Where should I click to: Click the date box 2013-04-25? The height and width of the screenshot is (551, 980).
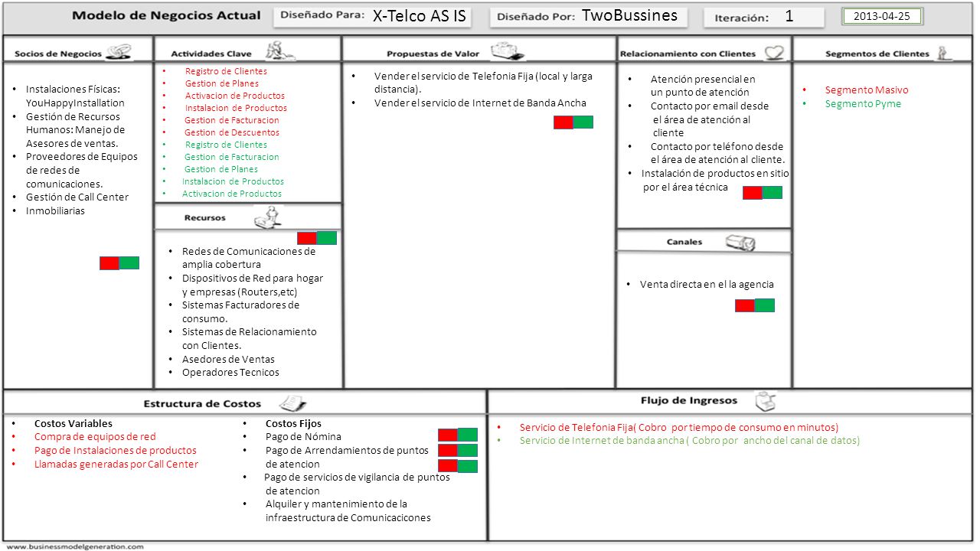click(882, 16)
